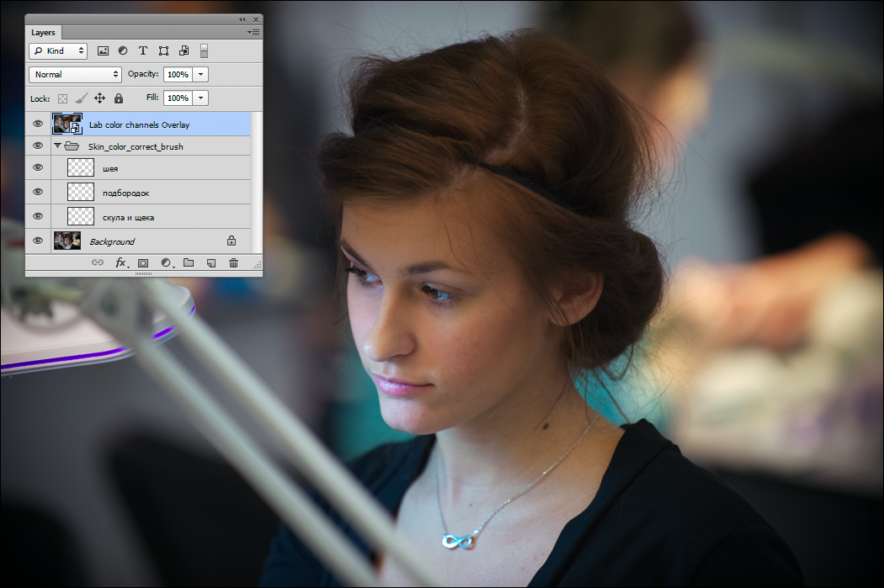Collapse Layers panel with double arrows
Screen dimensions: 884x588
point(242,19)
